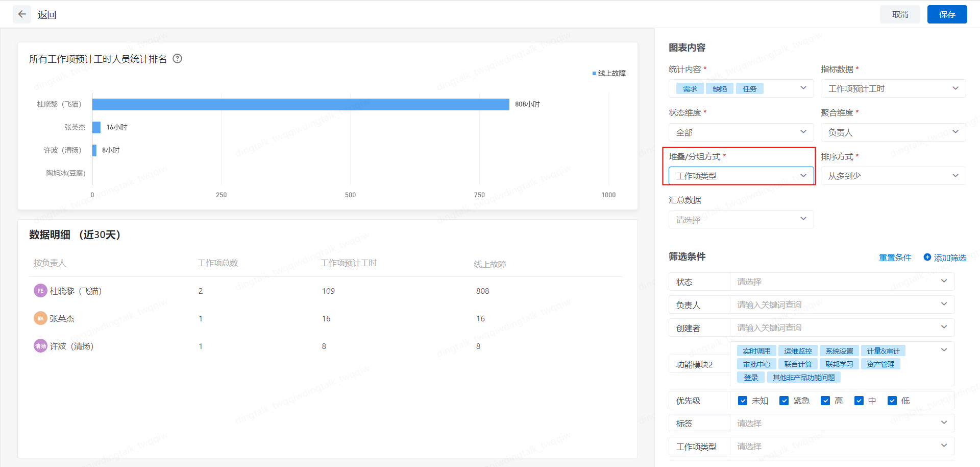Uncheck the 未知 priority checkbox
The width and height of the screenshot is (980, 467).
[743, 401]
